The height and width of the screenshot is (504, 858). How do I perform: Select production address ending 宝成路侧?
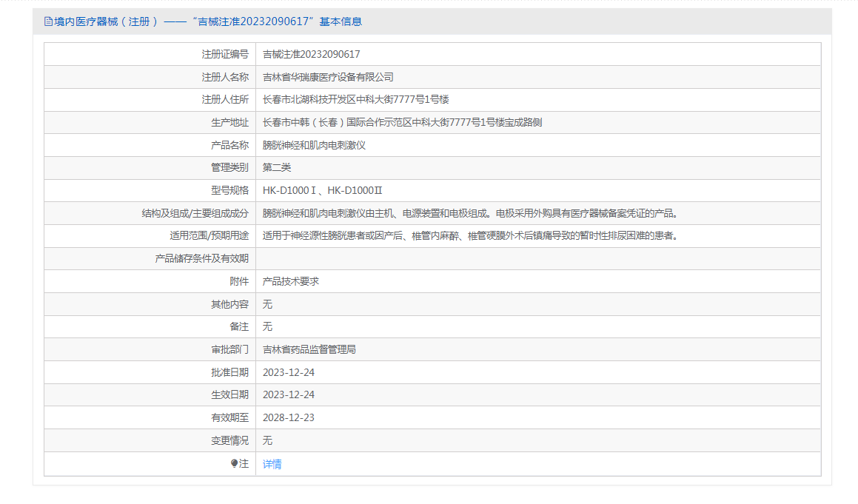click(x=402, y=123)
